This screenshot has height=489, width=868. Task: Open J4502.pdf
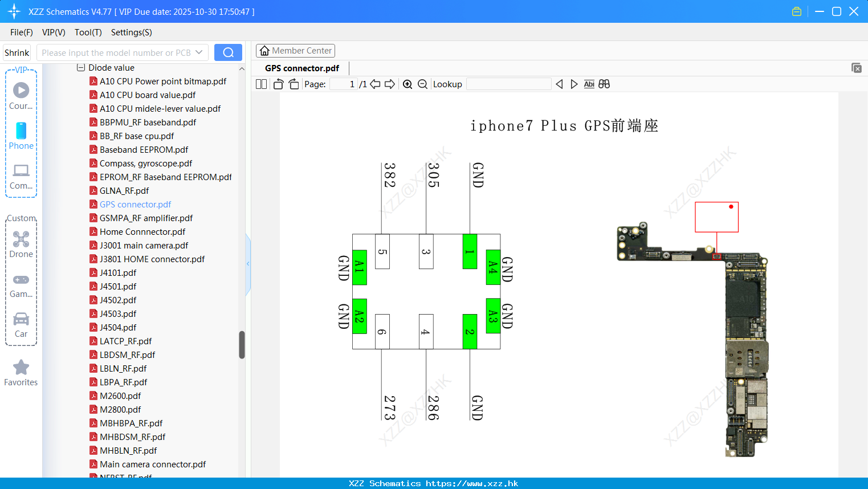118,300
